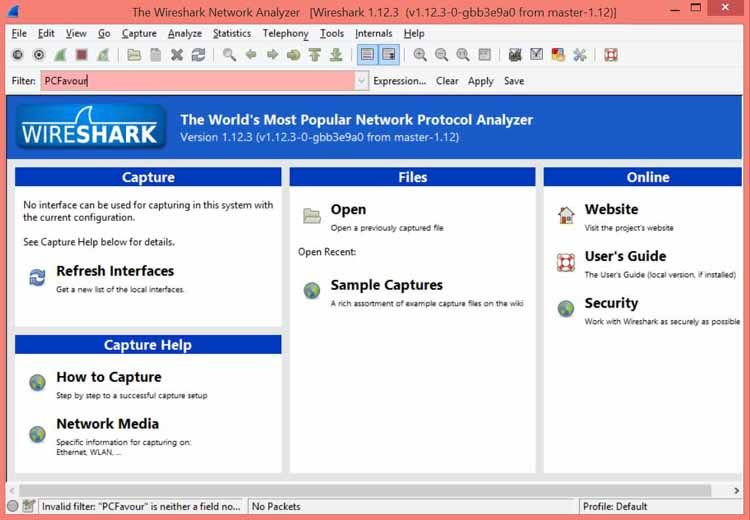Go to packet number icon
This screenshot has height=520, width=750.
click(293, 55)
